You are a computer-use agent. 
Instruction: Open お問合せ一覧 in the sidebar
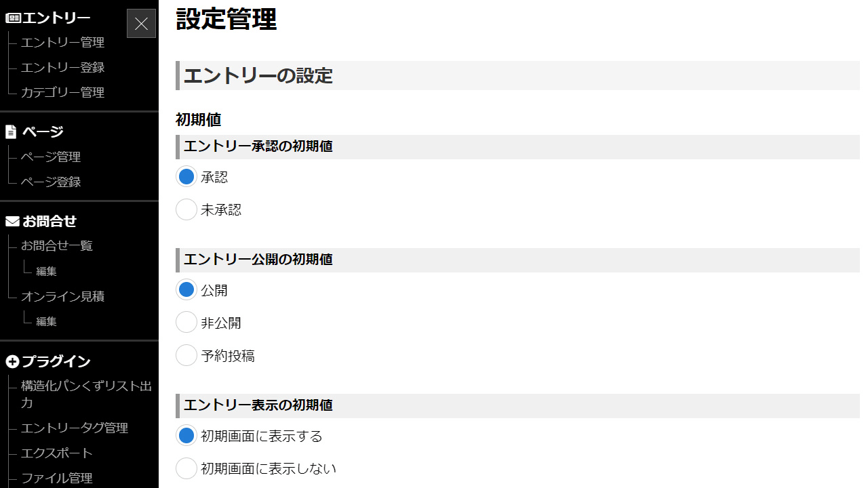coord(57,246)
